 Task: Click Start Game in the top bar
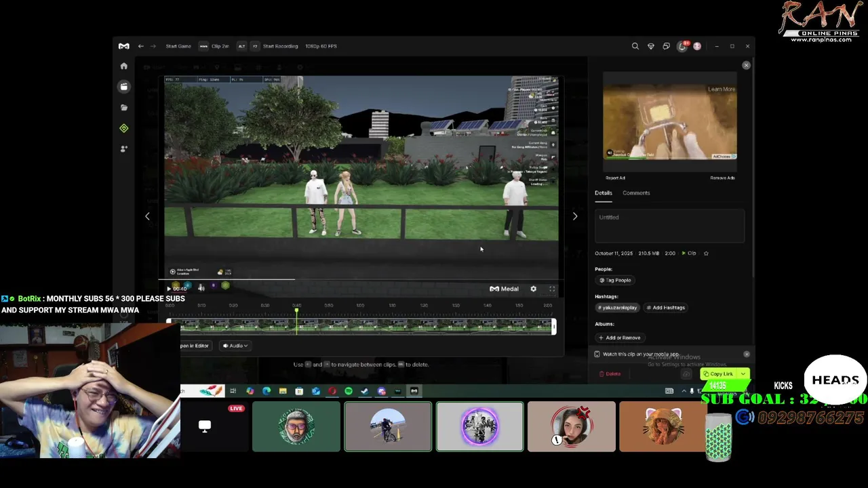coord(178,46)
